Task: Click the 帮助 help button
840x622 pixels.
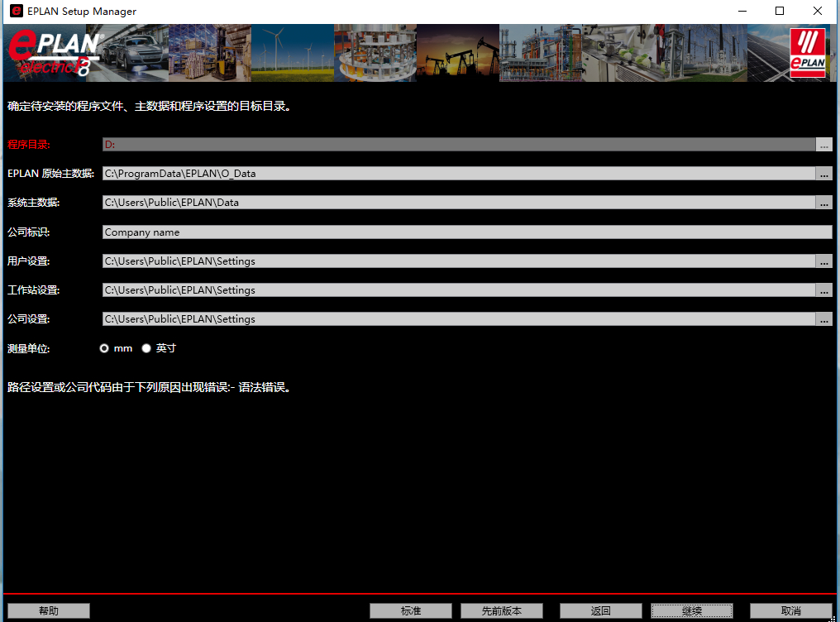Action: [x=49, y=610]
